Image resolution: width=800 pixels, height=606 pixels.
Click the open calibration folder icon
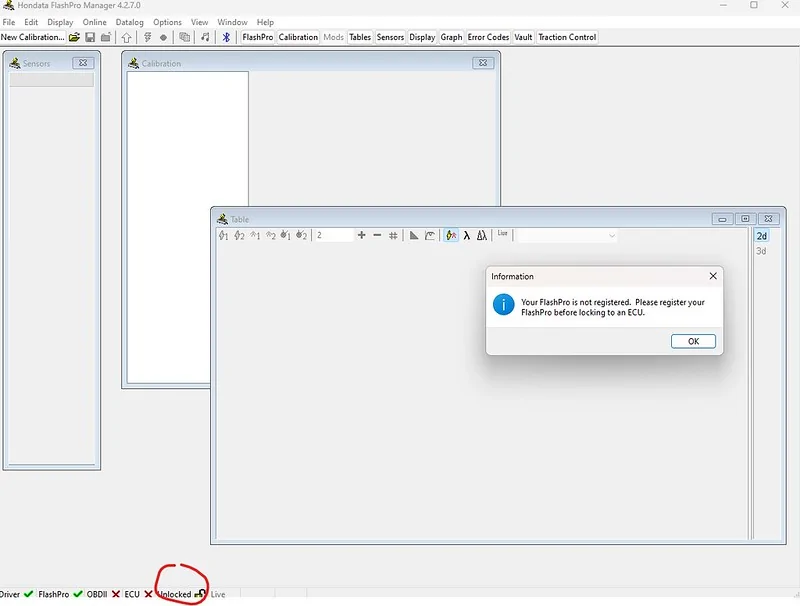coord(74,37)
